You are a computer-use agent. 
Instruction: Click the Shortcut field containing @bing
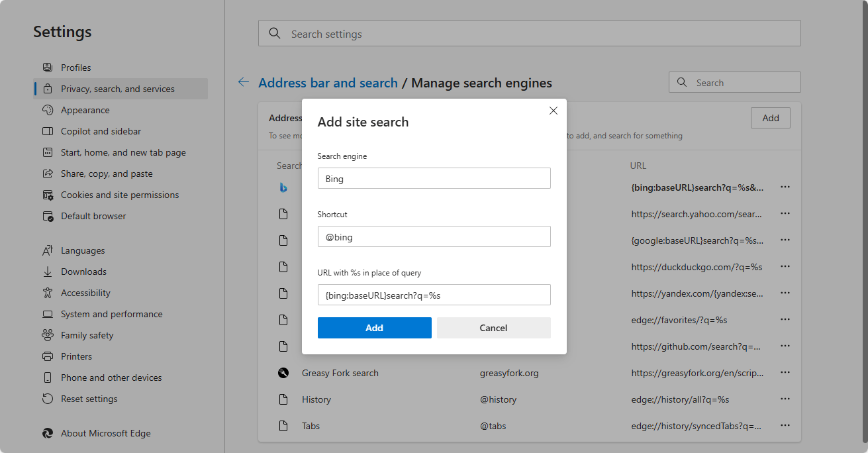tap(434, 236)
